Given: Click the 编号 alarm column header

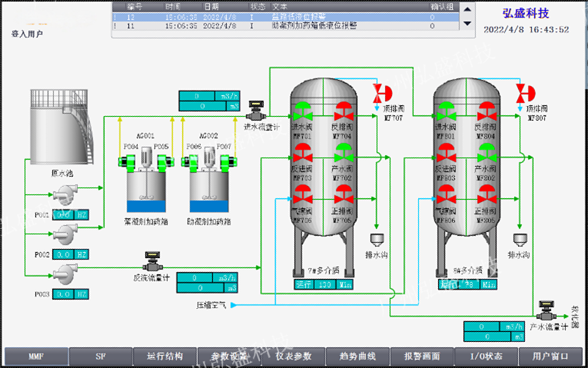Looking at the screenshot, I should tap(135, 7).
